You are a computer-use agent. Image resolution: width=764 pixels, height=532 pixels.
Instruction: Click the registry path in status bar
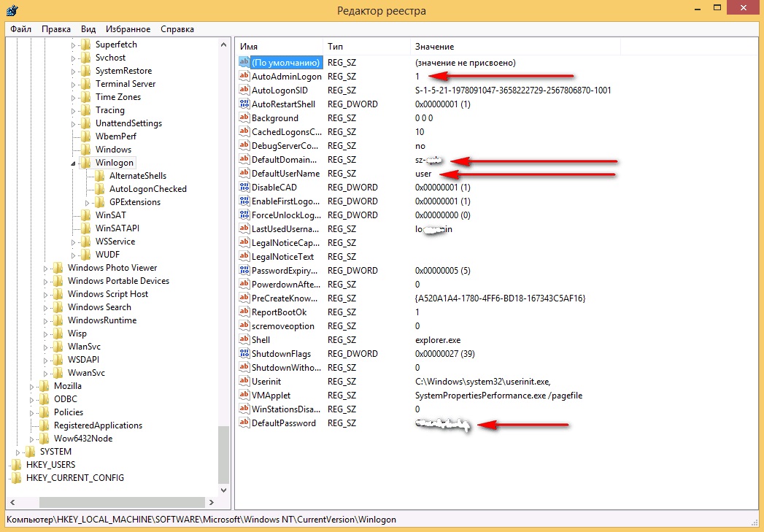tap(201, 520)
